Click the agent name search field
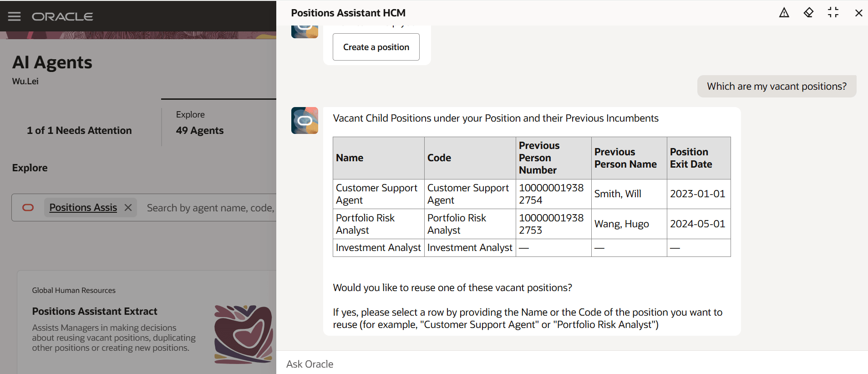The image size is (868, 374). [210, 208]
